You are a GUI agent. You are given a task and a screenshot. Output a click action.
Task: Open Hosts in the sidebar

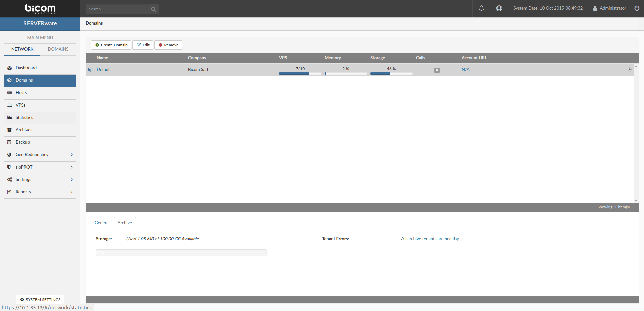point(21,92)
